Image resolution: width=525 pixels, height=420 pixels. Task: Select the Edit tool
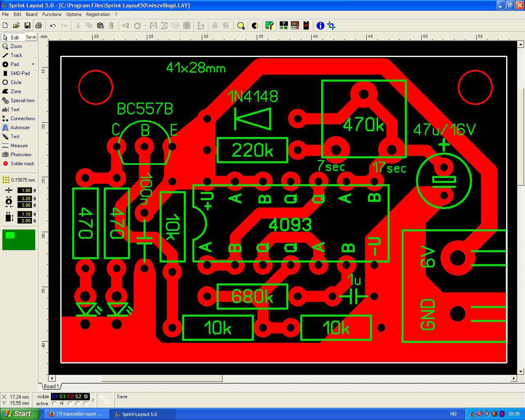12,37
